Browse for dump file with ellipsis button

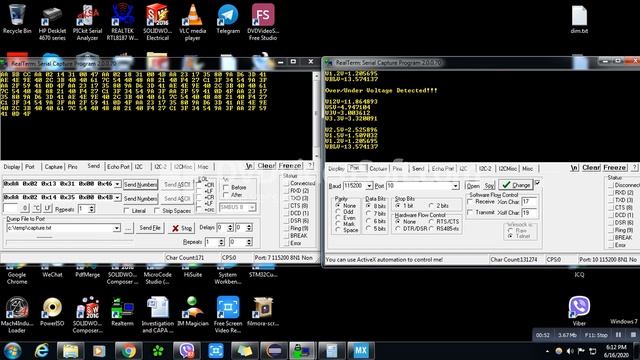[x=128, y=228]
